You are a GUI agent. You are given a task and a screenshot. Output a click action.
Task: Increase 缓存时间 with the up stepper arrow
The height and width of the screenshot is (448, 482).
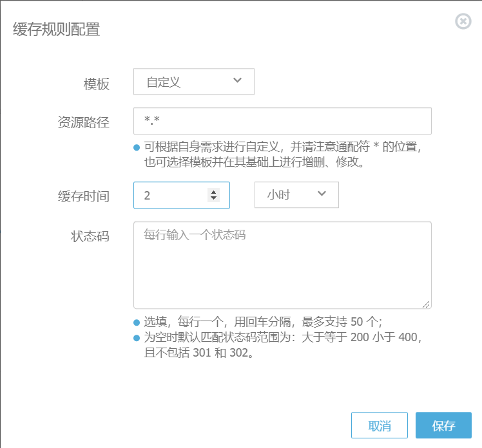click(x=213, y=192)
